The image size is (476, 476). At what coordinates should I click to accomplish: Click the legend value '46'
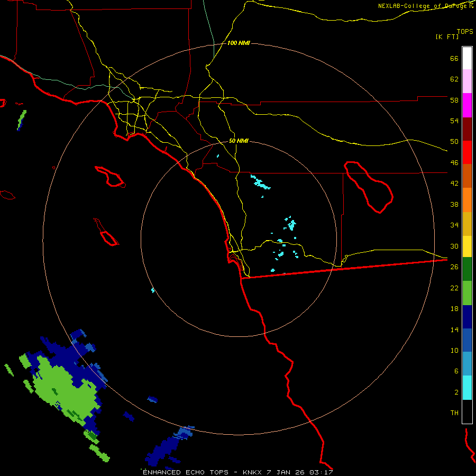click(454, 163)
